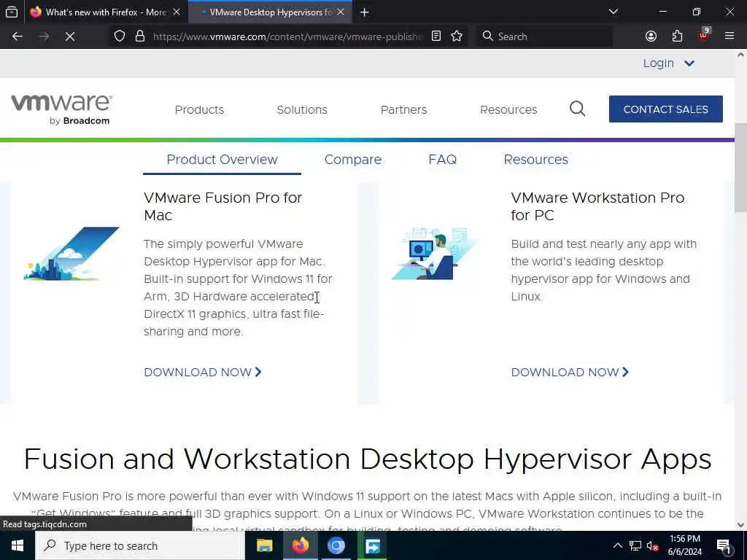Click the page's vertical scrollbar thumb
747x560 pixels.
[740, 168]
